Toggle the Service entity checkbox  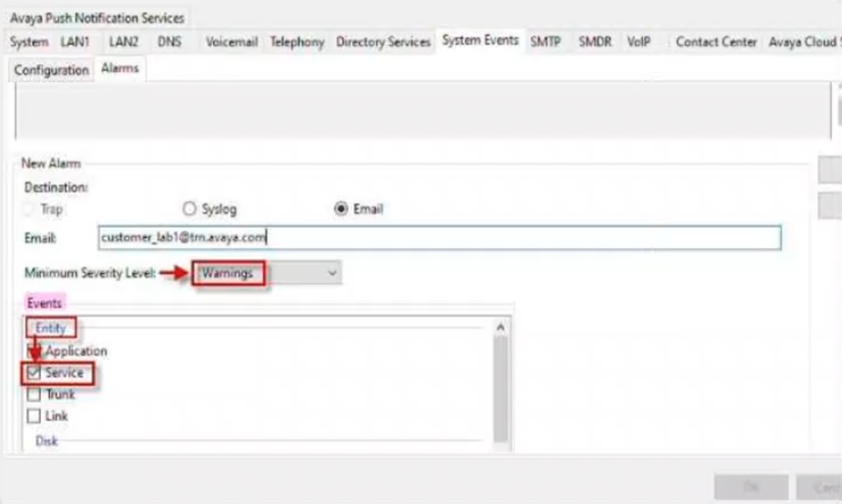coord(34,373)
